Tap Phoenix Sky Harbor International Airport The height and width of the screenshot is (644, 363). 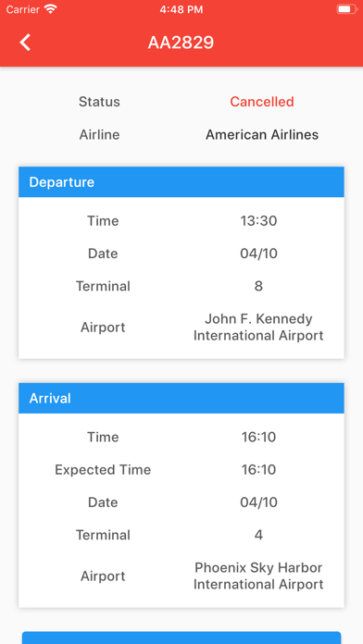pyautogui.click(x=258, y=576)
